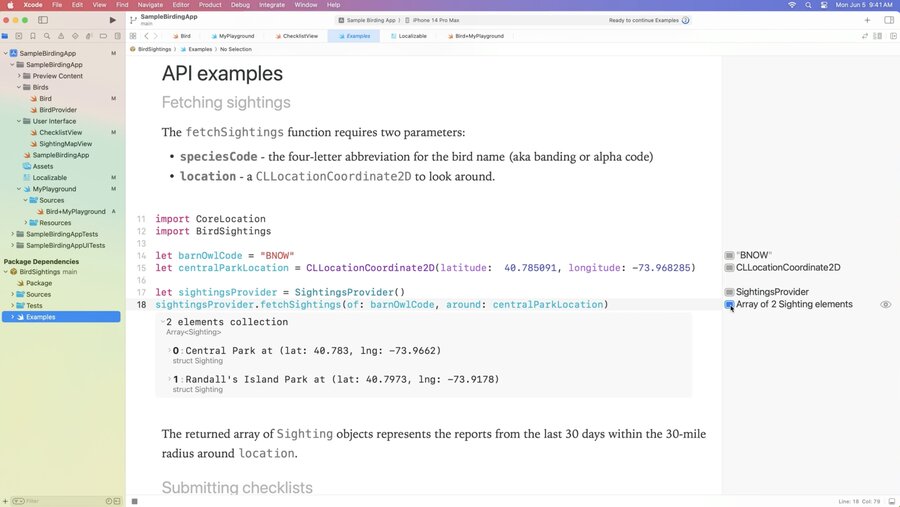Toggle Quick Look eye for Sighting array
Screen dimensions: 900x507
coord(886,305)
